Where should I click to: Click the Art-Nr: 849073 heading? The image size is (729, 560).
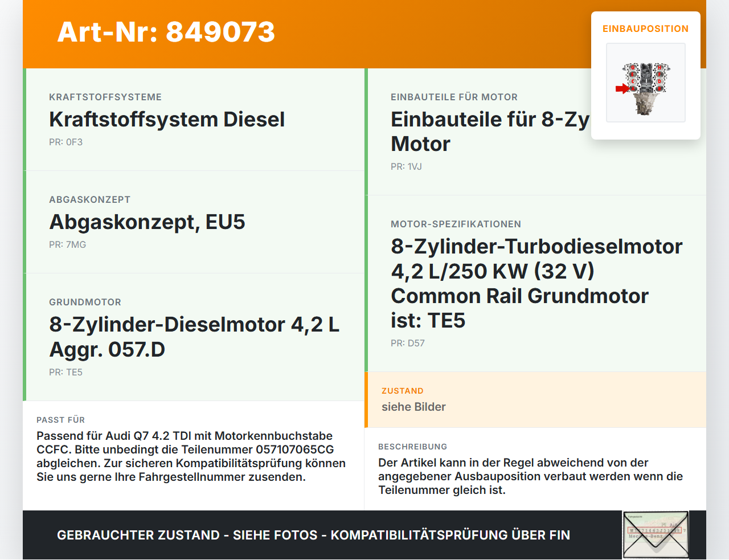coord(166,32)
